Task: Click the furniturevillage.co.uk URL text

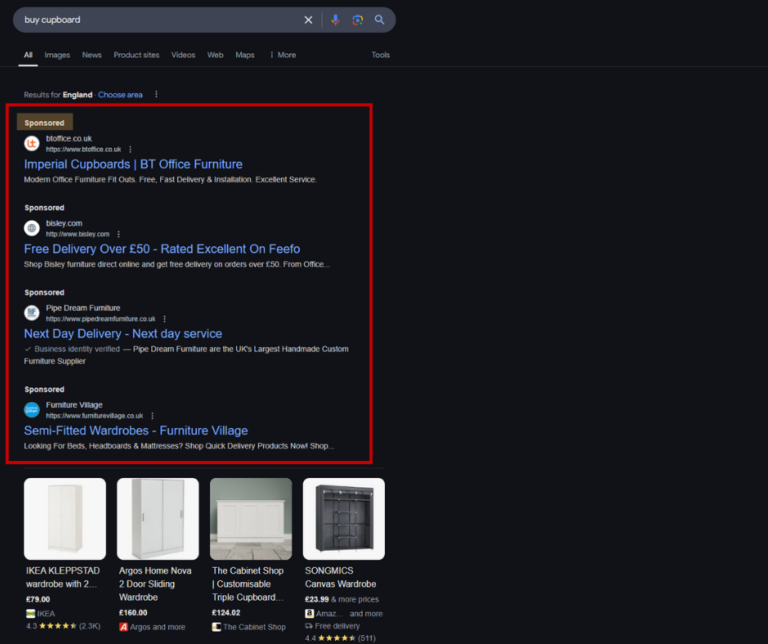Action: click(95, 416)
